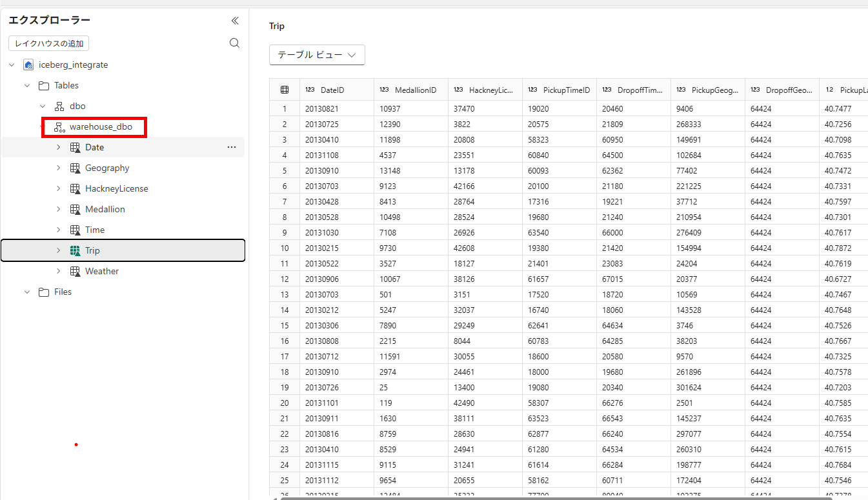Expand the Medallion table chevron
This screenshot has height=500, width=868.
tap(58, 209)
